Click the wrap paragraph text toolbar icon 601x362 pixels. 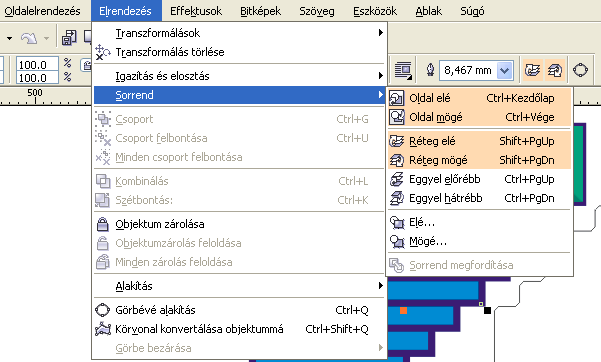[x=403, y=70]
